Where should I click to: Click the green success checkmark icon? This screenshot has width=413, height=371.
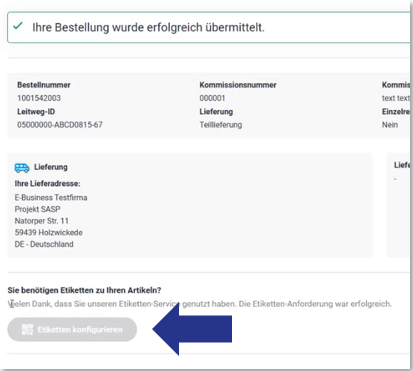18,26
